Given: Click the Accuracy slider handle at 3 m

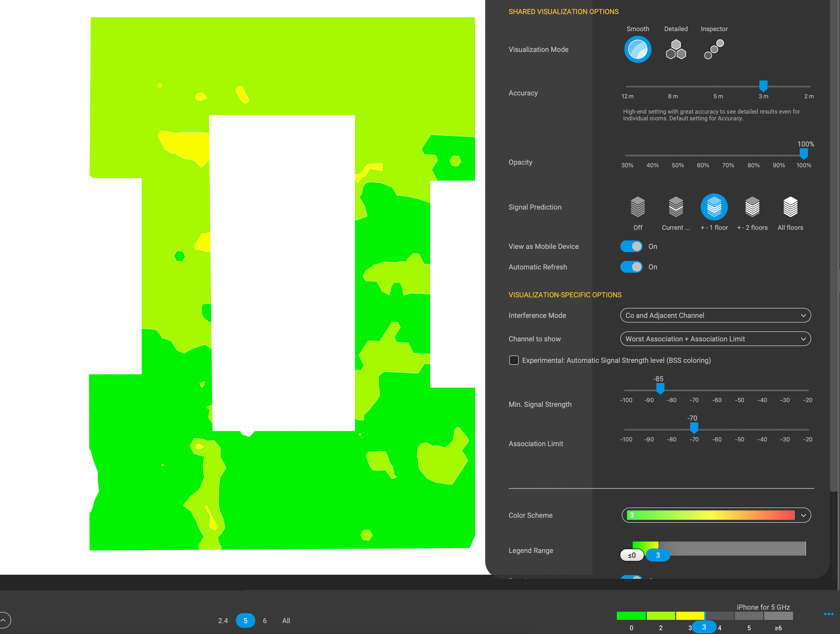Looking at the screenshot, I should pyautogui.click(x=763, y=85).
